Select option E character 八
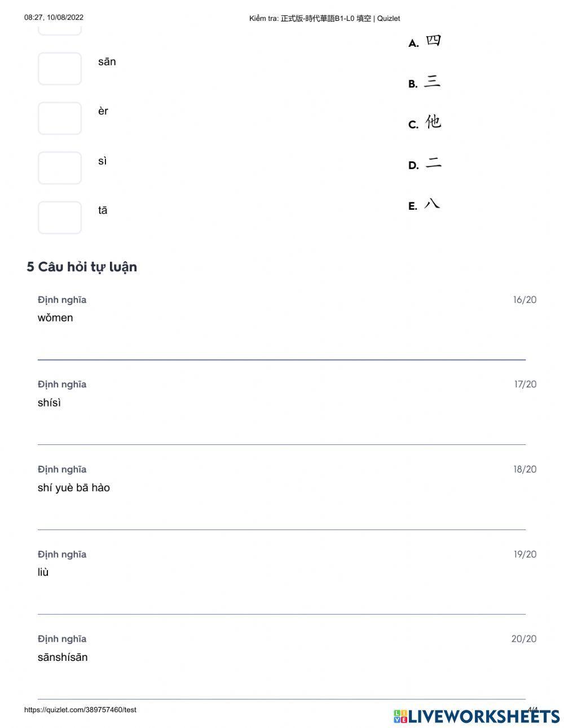 432,204
